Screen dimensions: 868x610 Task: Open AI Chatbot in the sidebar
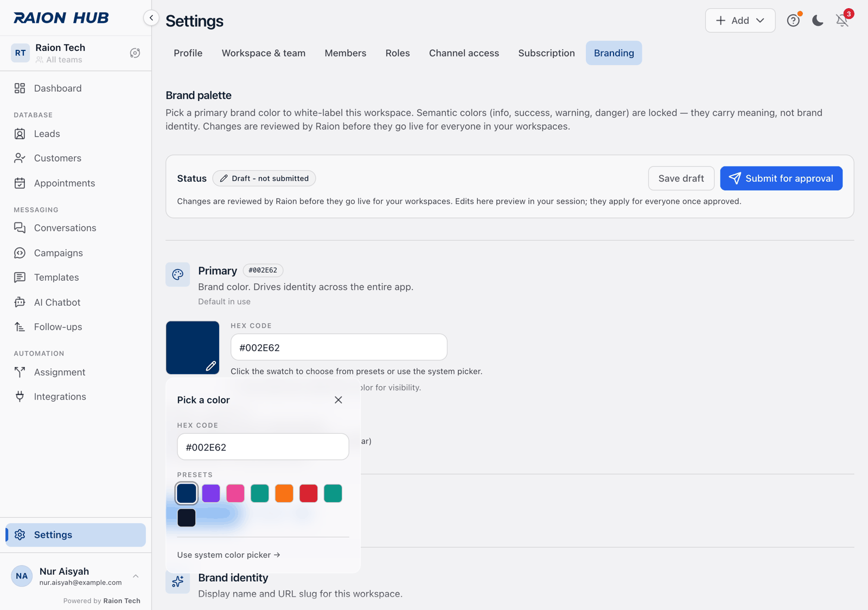point(75,303)
